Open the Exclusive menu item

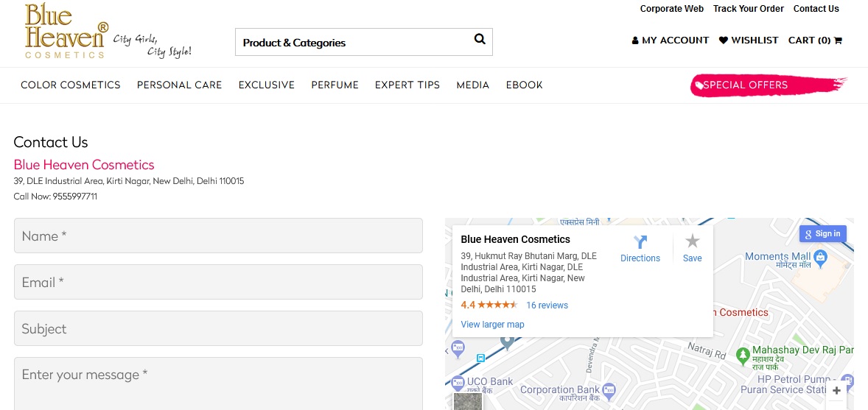(x=266, y=85)
